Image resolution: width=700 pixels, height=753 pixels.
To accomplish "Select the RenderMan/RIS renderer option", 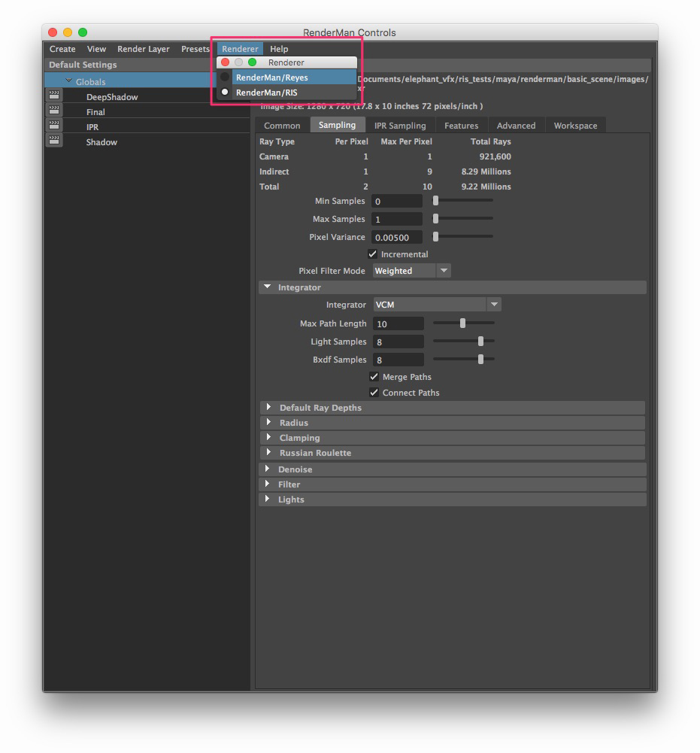I will point(286,93).
